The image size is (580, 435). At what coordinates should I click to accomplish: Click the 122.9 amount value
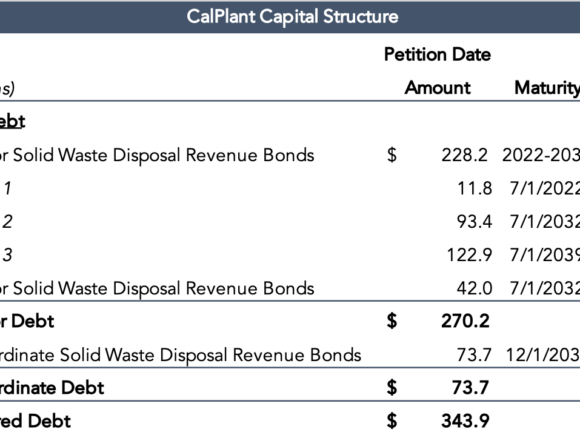tap(469, 255)
